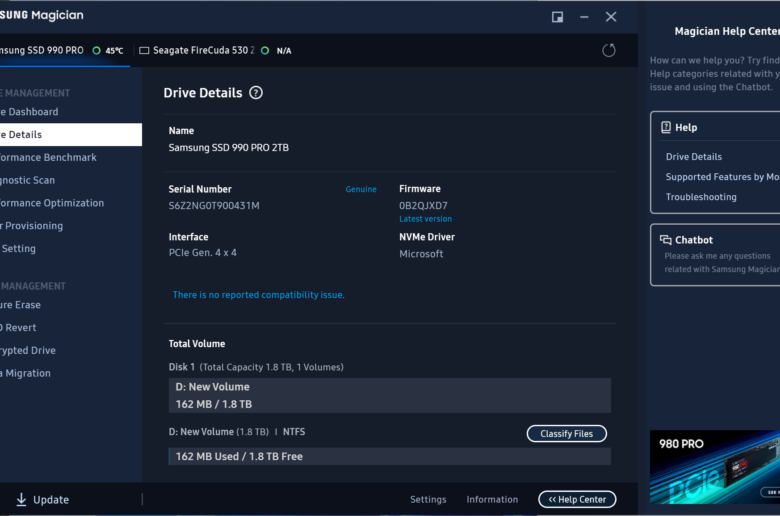Switch to the Seagate FireCuda 530 drive tab
780x516 pixels.
[216, 50]
